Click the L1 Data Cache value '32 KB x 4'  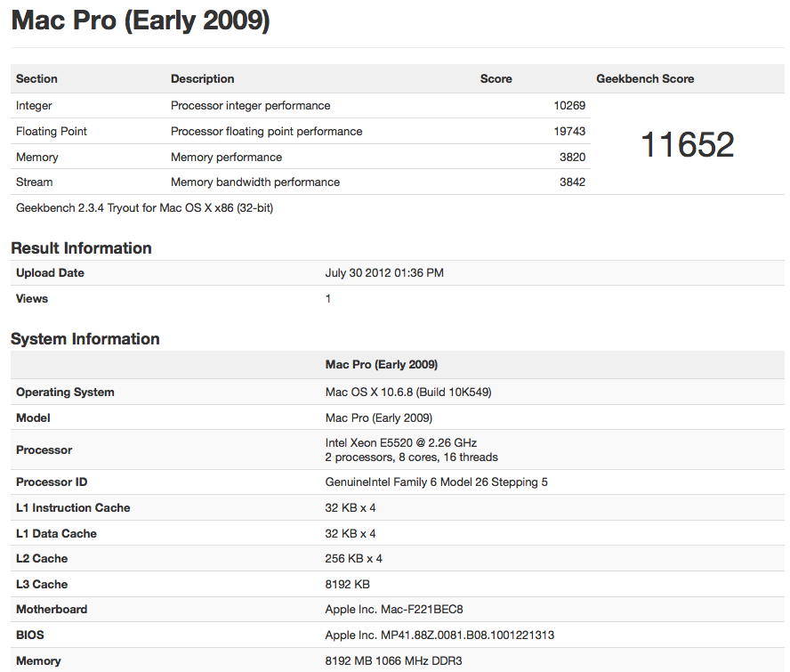pyautogui.click(x=351, y=533)
